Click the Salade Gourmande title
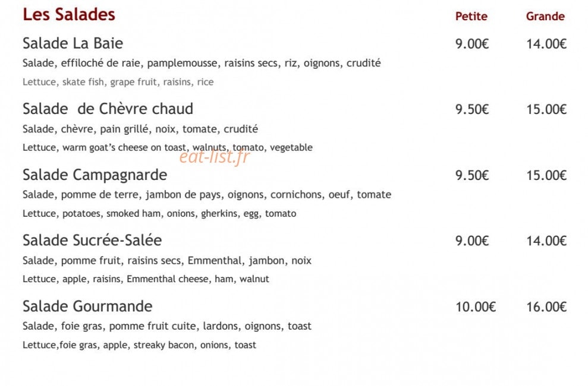The width and height of the screenshot is (588, 386). coord(87,306)
